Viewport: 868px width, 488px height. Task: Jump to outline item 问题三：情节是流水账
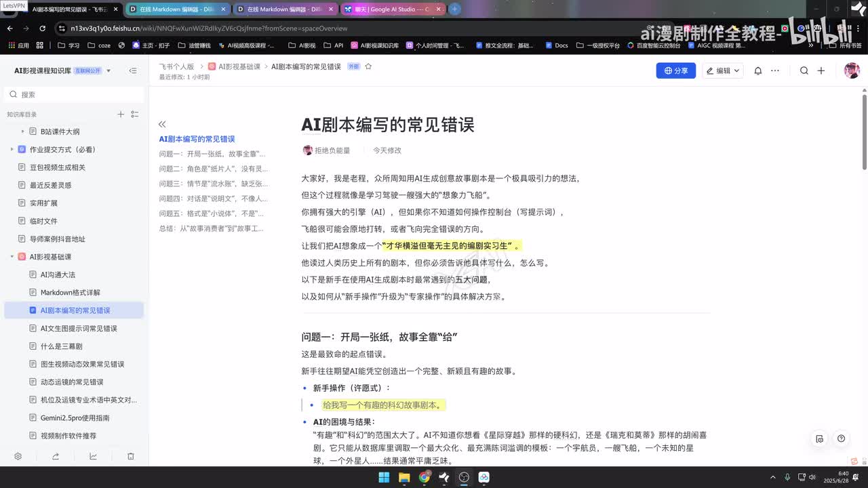pos(214,184)
